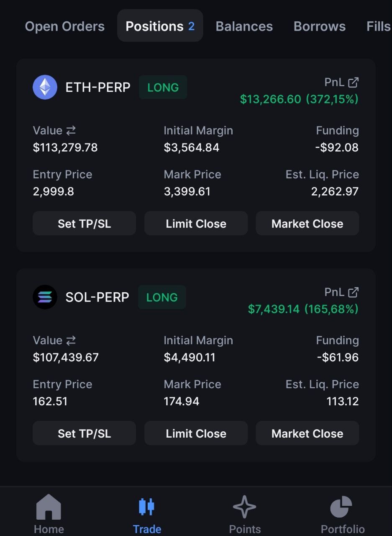The height and width of the screenshot is (536, 392).
Task: Switch to the Open Orders tab
Action: (65, 26)
